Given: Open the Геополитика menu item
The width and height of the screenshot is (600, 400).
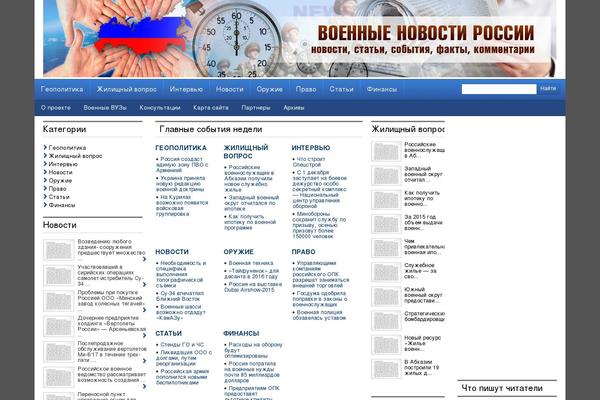Looking at the screenshot, I should click(62, 89).
